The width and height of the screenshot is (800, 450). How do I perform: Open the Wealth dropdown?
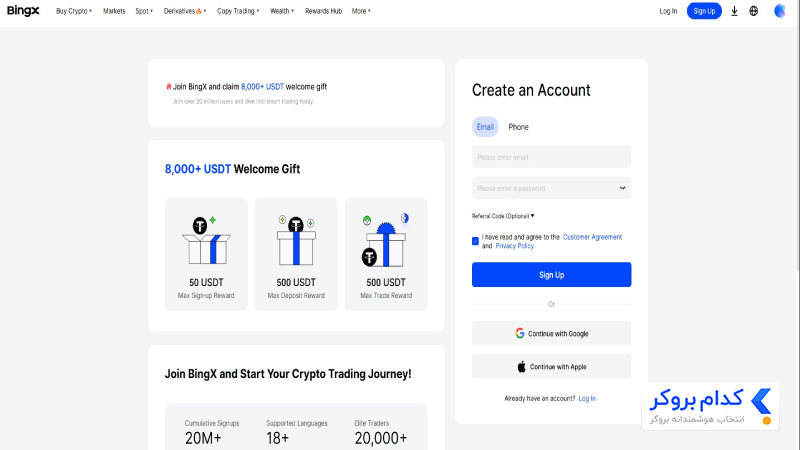[282, 11]
